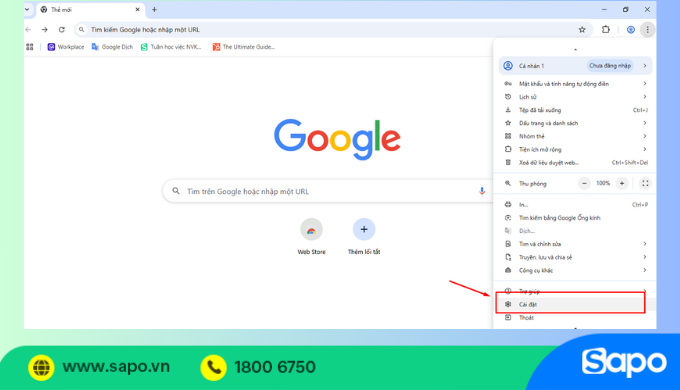
Task: Open the apps grid in bookmarks bar
Action: tap(29, 47)
